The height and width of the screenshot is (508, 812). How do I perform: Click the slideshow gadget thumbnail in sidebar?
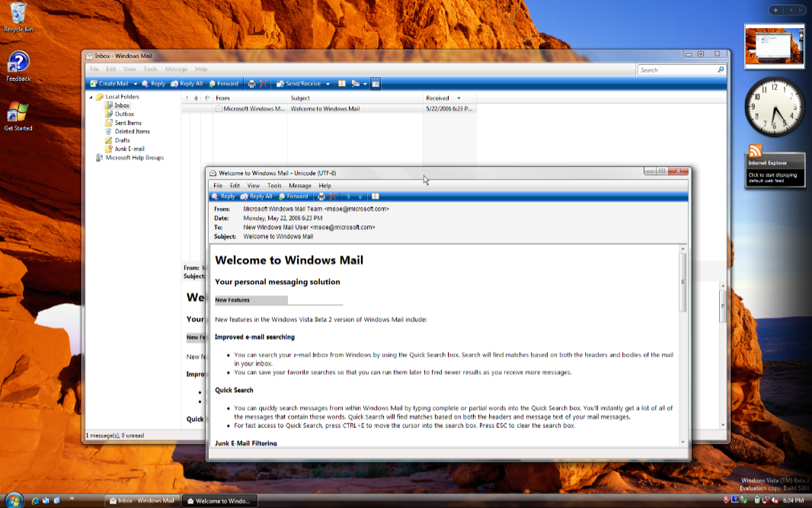tap(774, 46)
